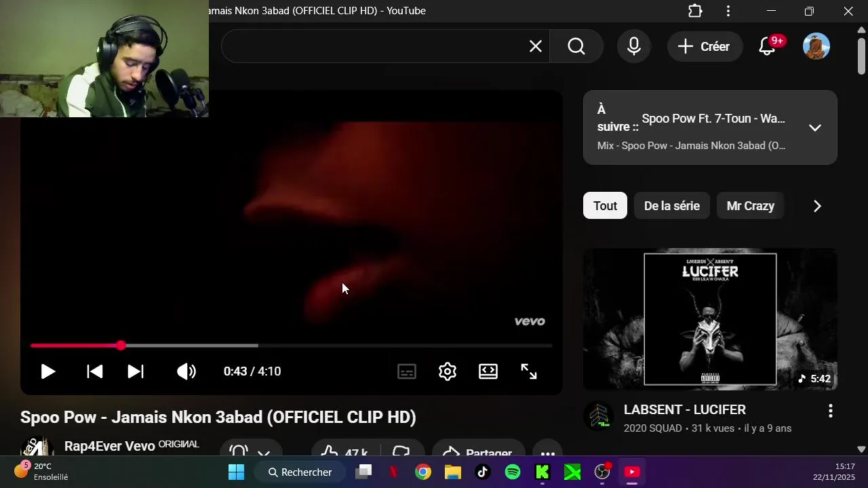Click the Mix - Spoo Pow playlist subtitle
868x488 pixels.
691,146
